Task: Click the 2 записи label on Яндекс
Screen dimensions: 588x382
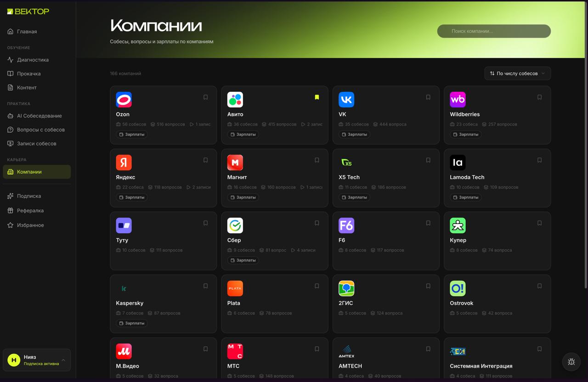Action: [198, 187]
